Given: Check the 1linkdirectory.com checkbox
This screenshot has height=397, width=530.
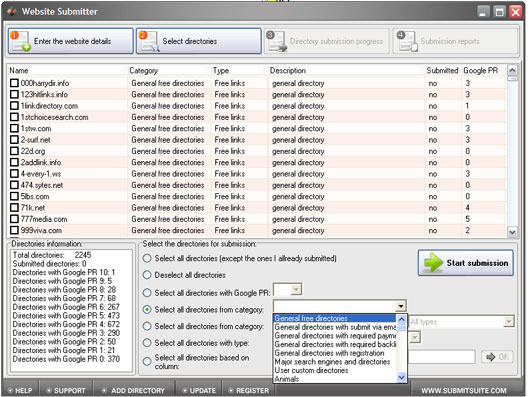Looking at the screenshot, I should (14, 106).
